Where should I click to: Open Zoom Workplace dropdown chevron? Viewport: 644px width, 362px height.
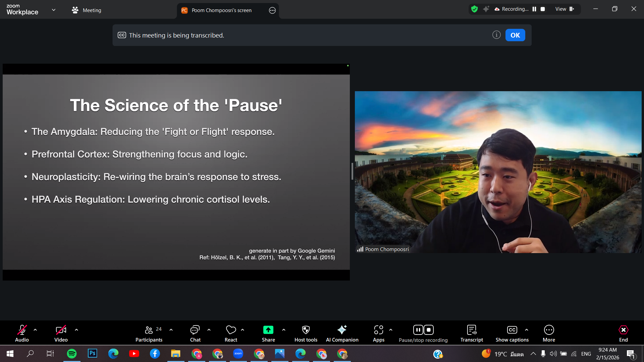[54, 10]
